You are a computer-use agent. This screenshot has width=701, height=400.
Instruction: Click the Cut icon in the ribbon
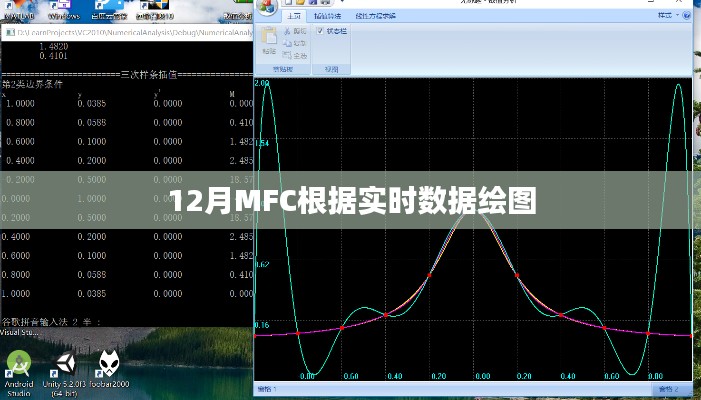[288, 32]
